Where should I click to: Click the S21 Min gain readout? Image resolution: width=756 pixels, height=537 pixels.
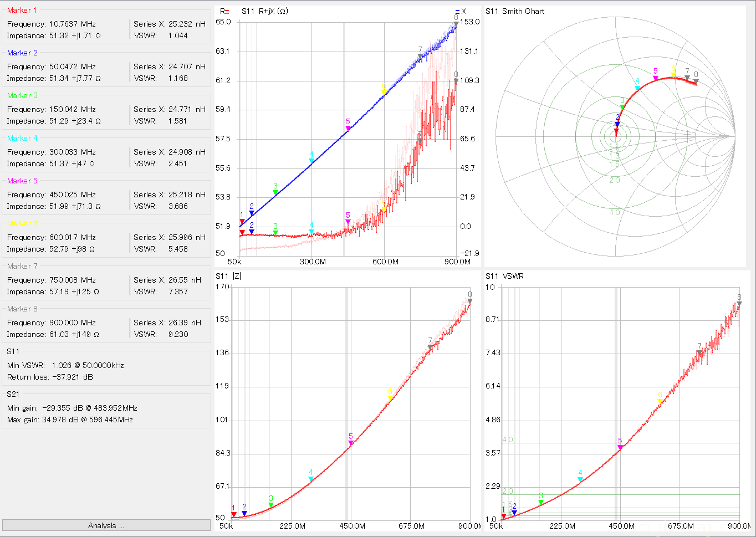(x=72, y=408)
